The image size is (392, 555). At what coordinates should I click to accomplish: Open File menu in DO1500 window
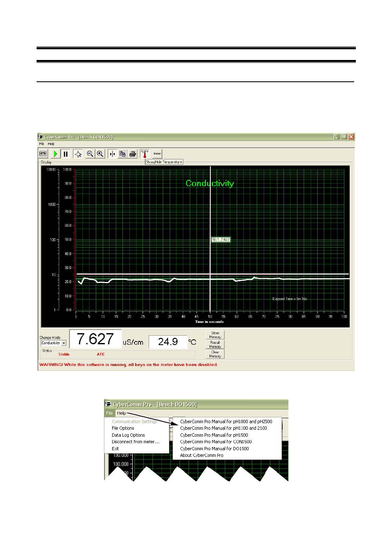click(x=109, y=413)
